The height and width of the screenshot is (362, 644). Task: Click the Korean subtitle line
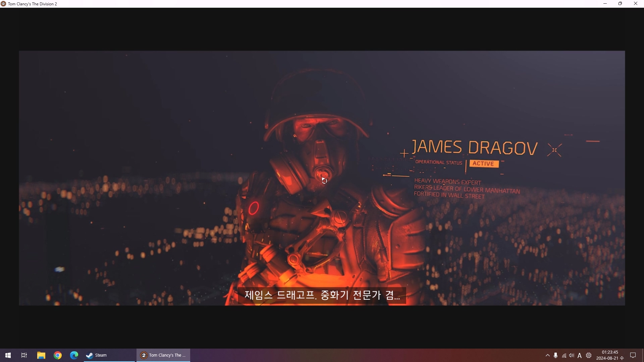click(x=322, y=295)
